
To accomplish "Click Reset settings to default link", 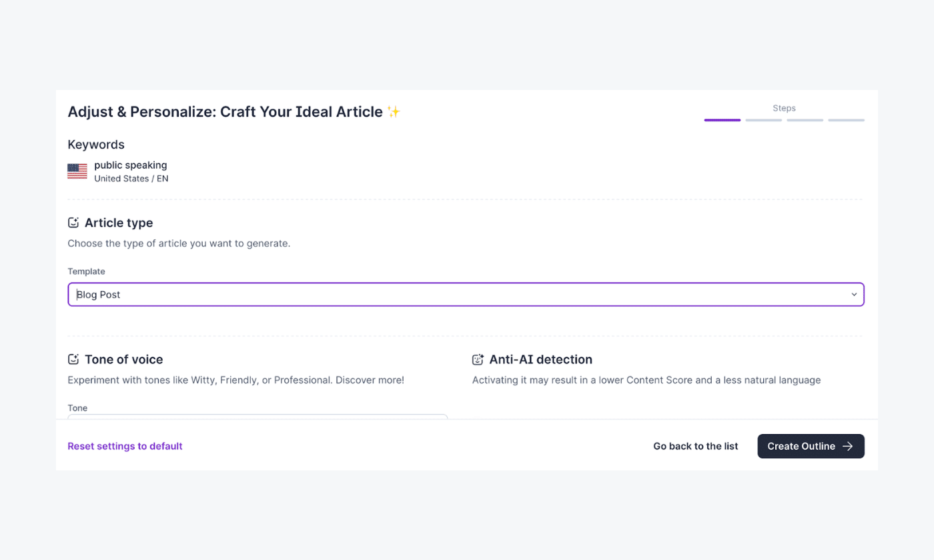I will (x=125, y=447).
